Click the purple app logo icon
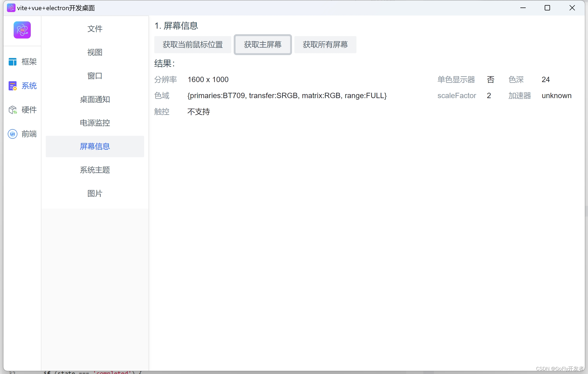The width and height of the screenshot is (588, 374). tap(22, 30)
